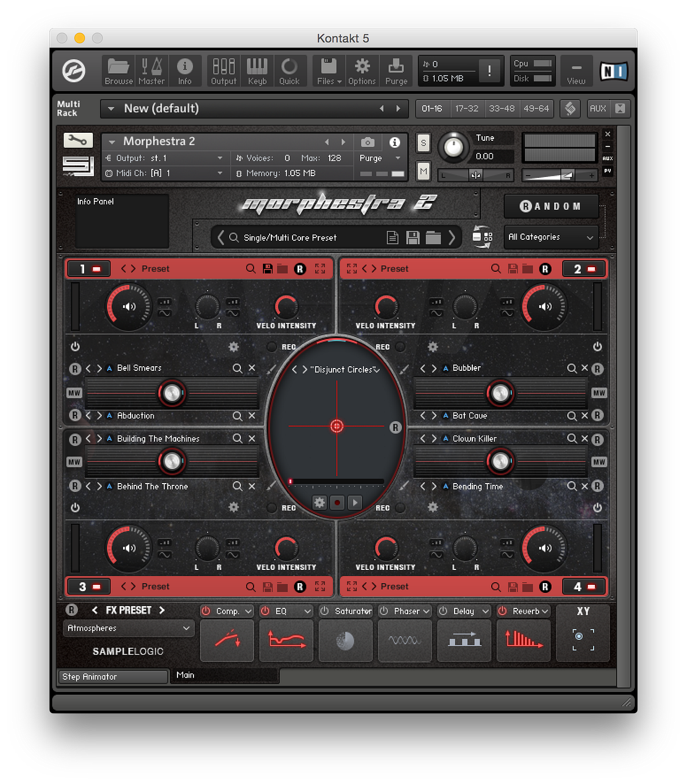
Task: Click the XY pad crosshair cursor
Action: pos(337,426)
